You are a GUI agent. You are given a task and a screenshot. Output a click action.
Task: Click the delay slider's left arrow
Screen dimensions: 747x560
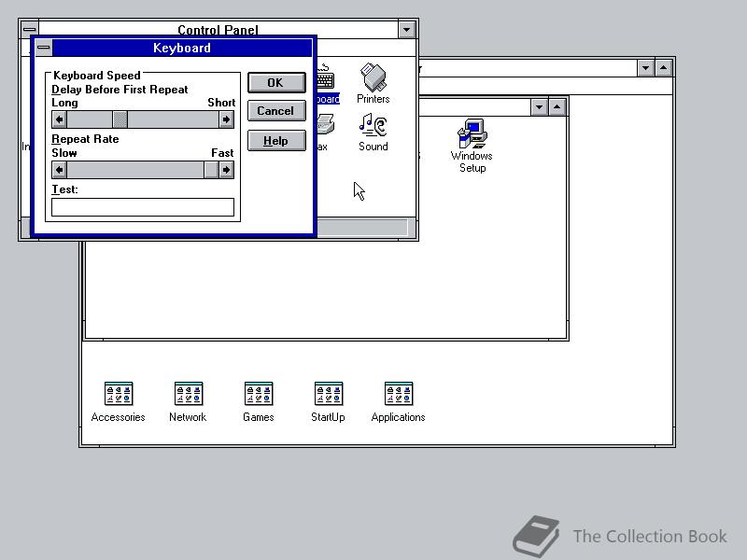59,119
